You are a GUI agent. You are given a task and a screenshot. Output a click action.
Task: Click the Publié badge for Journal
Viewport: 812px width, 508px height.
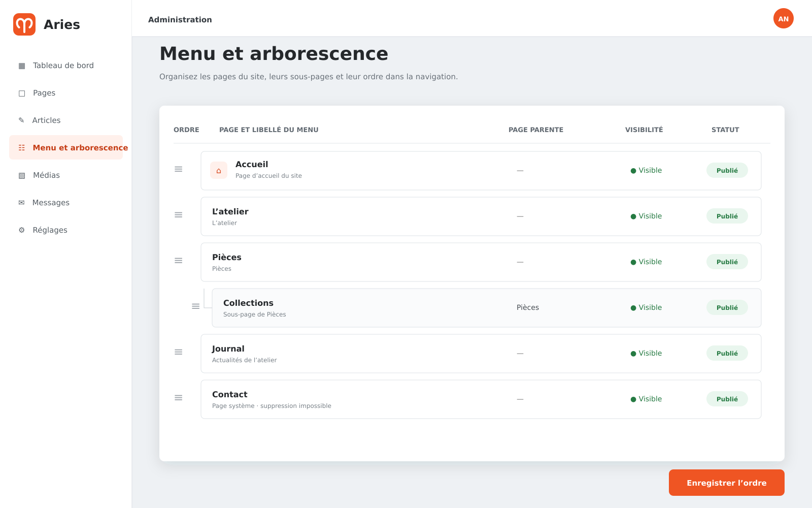click(727, 354)
